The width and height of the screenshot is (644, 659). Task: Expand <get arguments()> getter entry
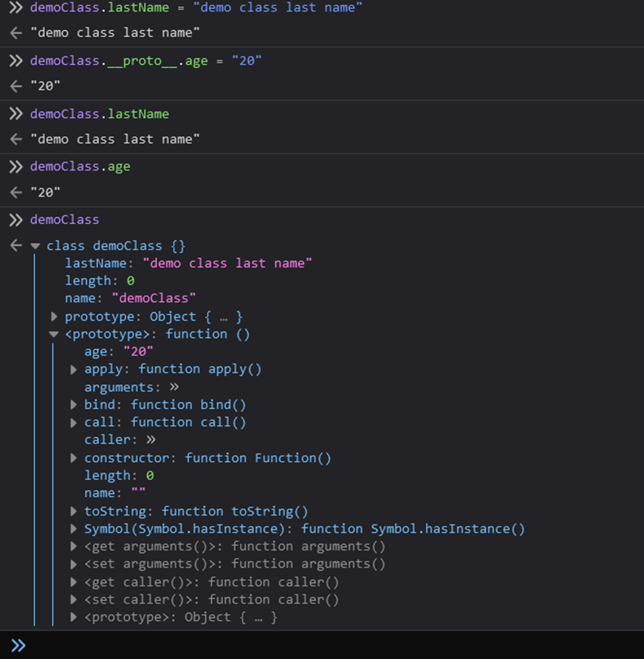[73, 547]
